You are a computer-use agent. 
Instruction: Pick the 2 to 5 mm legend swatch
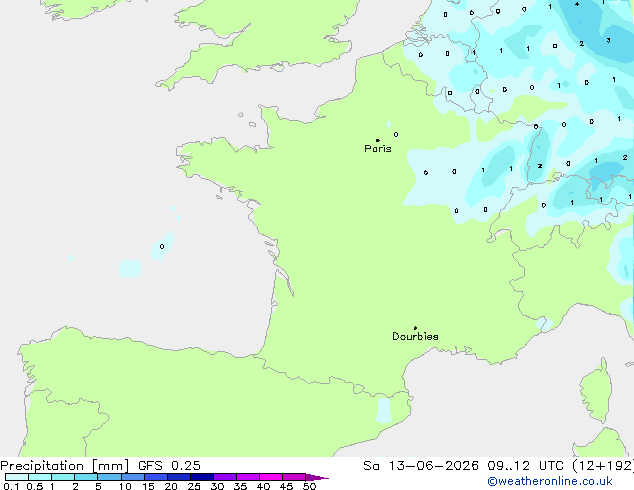tap(86, 477)
